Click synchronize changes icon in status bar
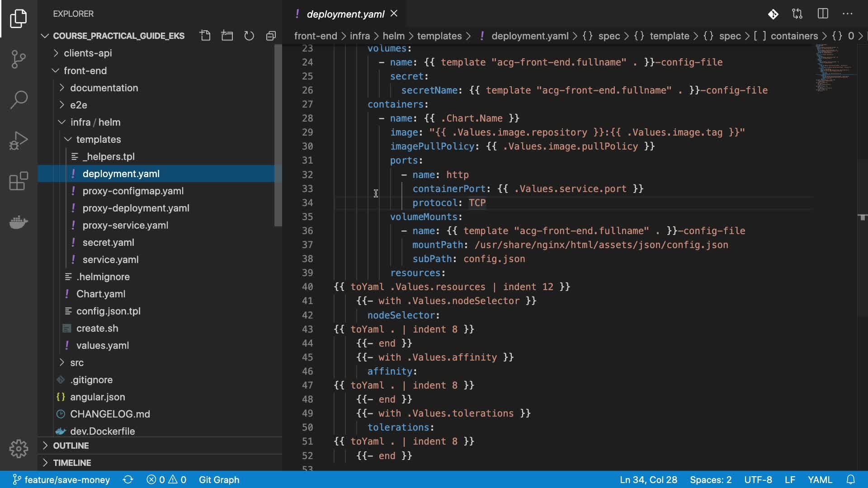Image resolution: width=868 pixels, height=488 pixels. click(x=128, y=479)
